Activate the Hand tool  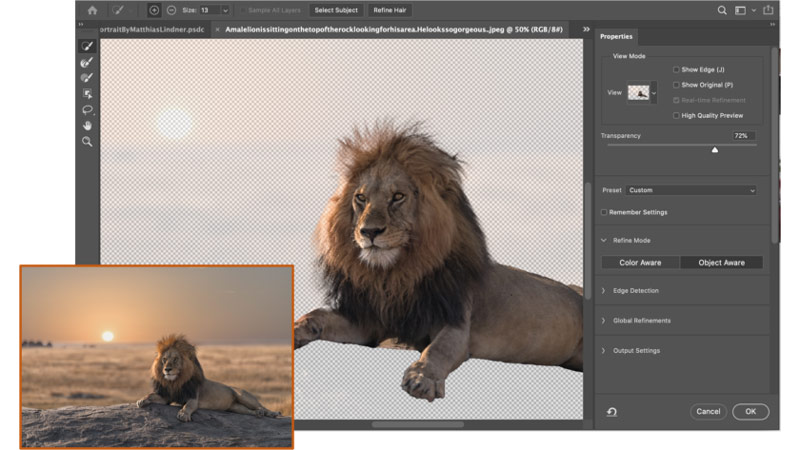click(x=88, y=126)
